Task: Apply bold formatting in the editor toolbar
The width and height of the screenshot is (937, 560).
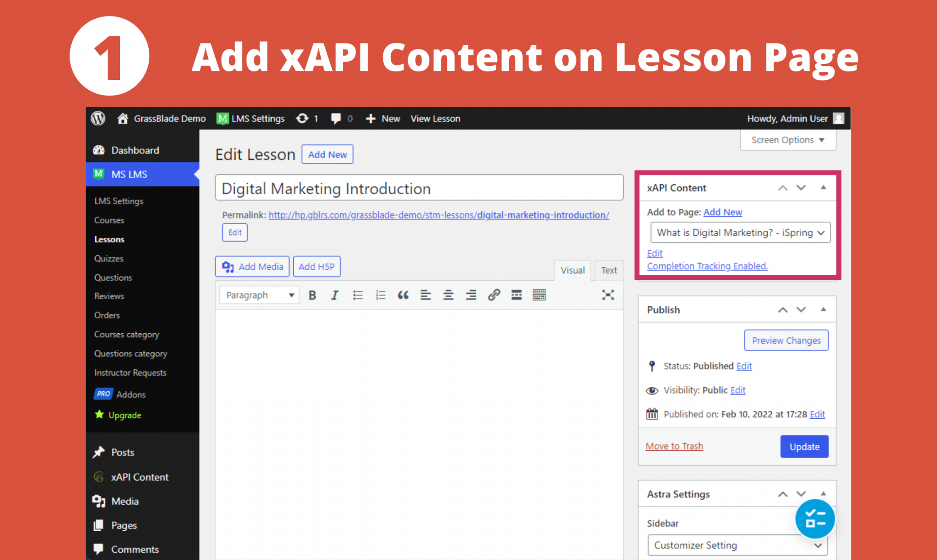Action: (x=312, y=295)
